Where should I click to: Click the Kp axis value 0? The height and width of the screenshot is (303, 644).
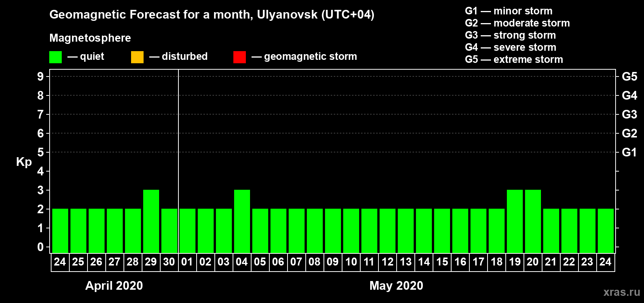(x=41, y=247)
